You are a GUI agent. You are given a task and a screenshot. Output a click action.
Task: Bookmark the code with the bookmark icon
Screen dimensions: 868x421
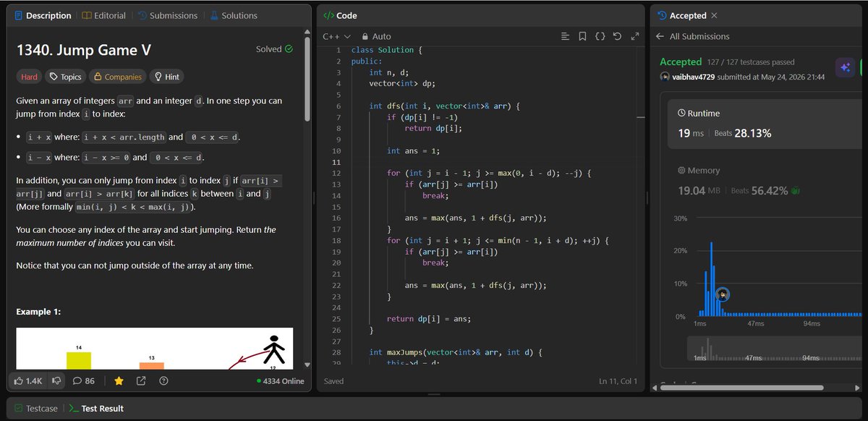[582, 36]
